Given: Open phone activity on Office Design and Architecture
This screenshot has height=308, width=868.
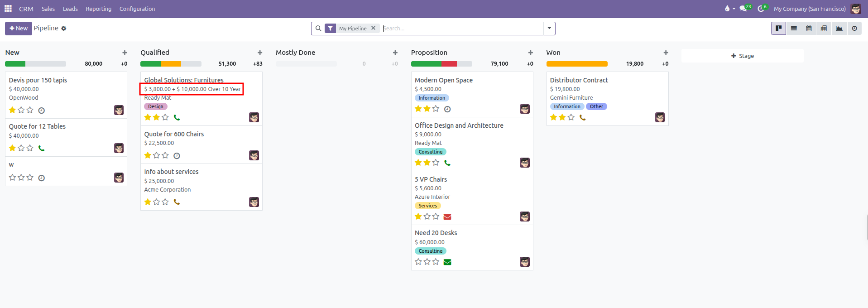Looking at the screenshot, I should (x=447, y=163).
